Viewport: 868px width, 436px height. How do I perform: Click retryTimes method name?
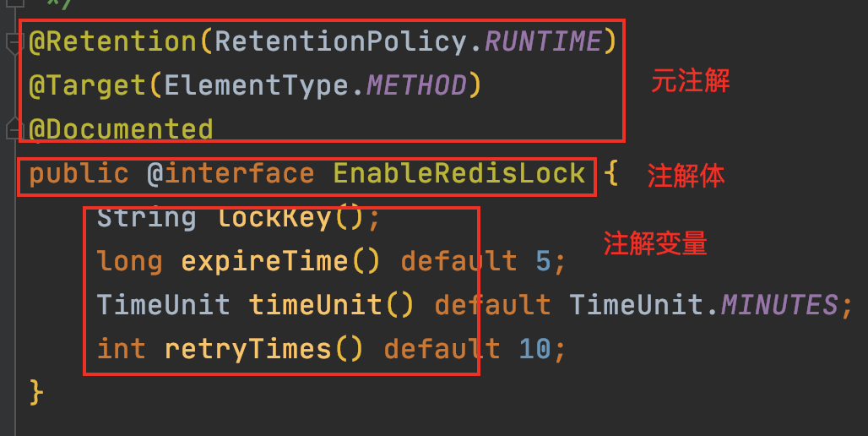[x=248, y=349]
